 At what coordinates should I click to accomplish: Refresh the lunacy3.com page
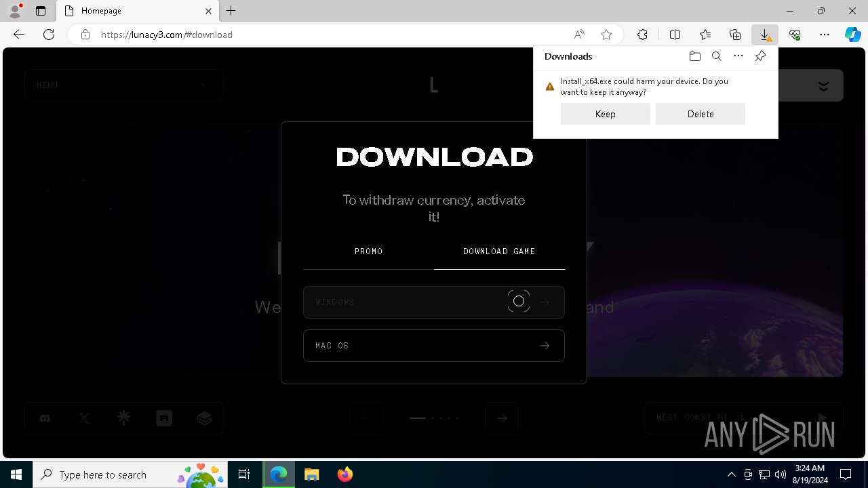coord(49,35)
